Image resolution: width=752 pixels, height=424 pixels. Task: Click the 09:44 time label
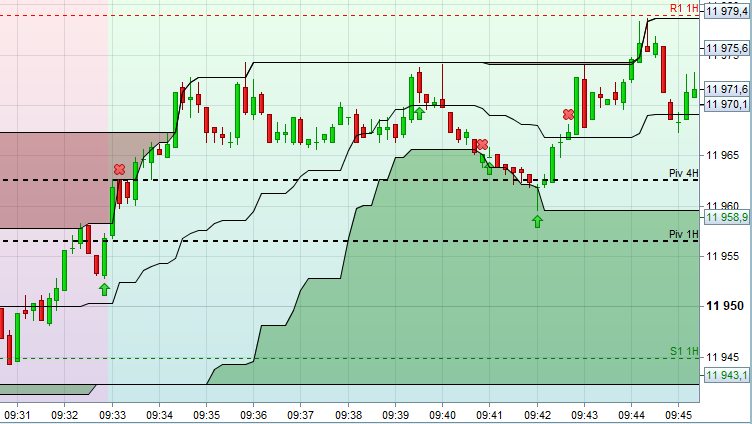click(631, 415)
